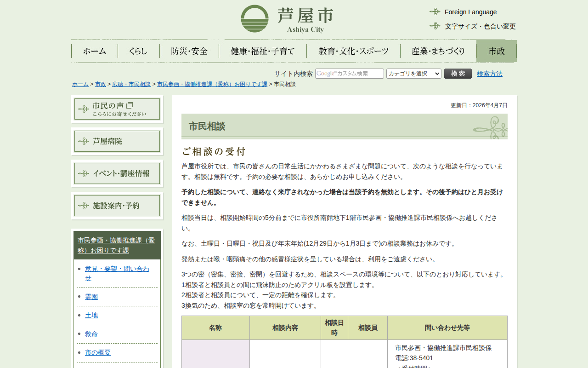
Task: Click the Ashiya City logo
Action: click(287, 19)
